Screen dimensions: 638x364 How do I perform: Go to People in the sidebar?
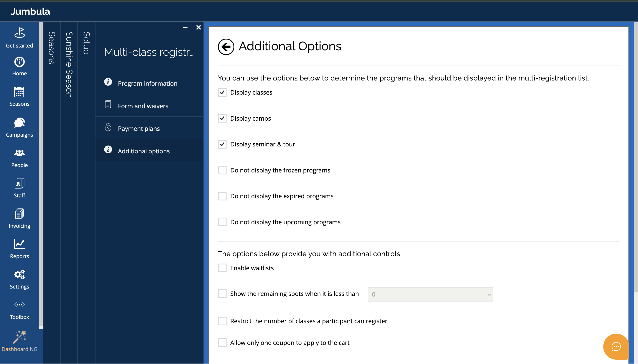[19, 153]
